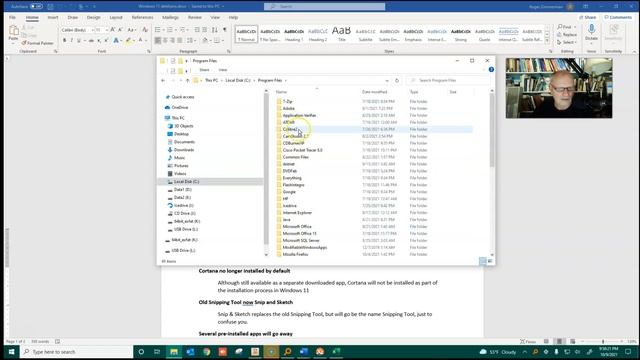Apply the Heading 1 style
The width and height of the screenshot is (640, 360).
pyautogui.click(x=294, y=34)
